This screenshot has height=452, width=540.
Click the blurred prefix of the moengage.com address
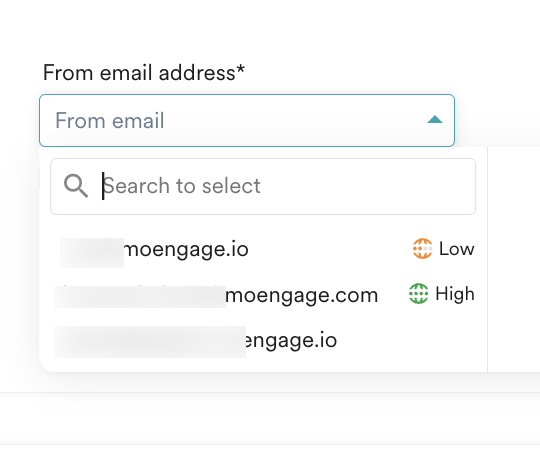tap(140, 297)
